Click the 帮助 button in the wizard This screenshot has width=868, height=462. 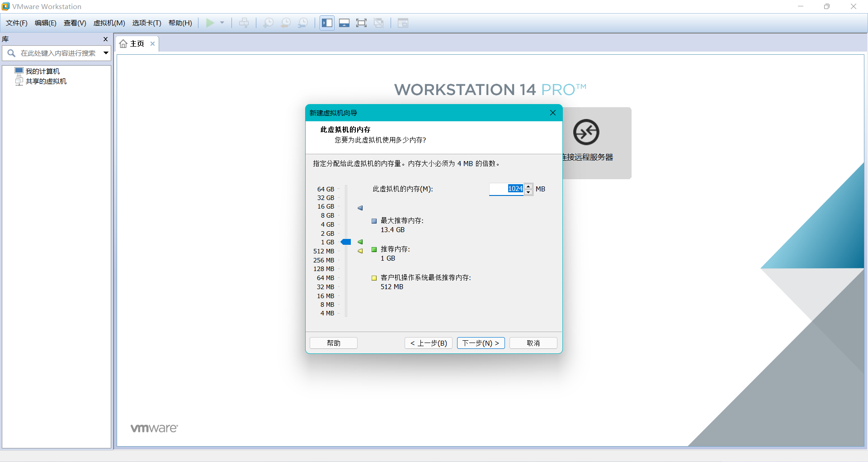334,343
